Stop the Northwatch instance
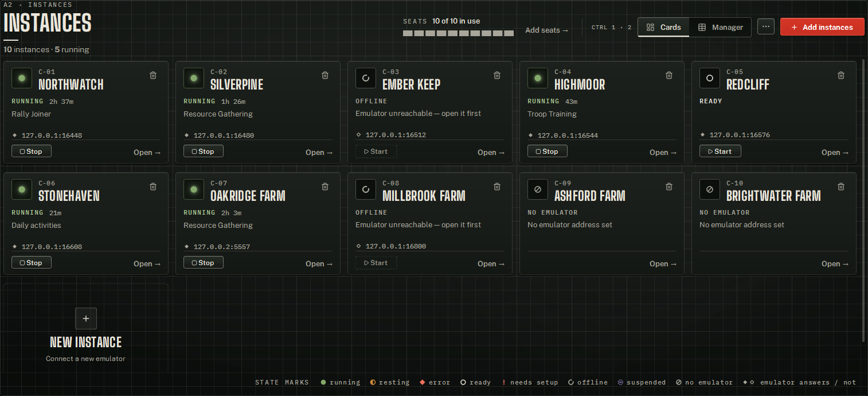This screenshot has width=868, height=396. pyautogui.click(x=32, y=151)
